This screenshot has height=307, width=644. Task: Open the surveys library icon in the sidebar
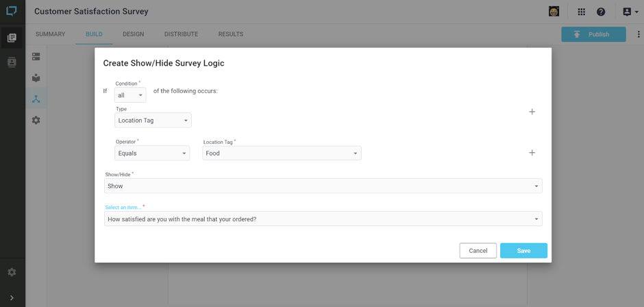click(x=12, y=38)
